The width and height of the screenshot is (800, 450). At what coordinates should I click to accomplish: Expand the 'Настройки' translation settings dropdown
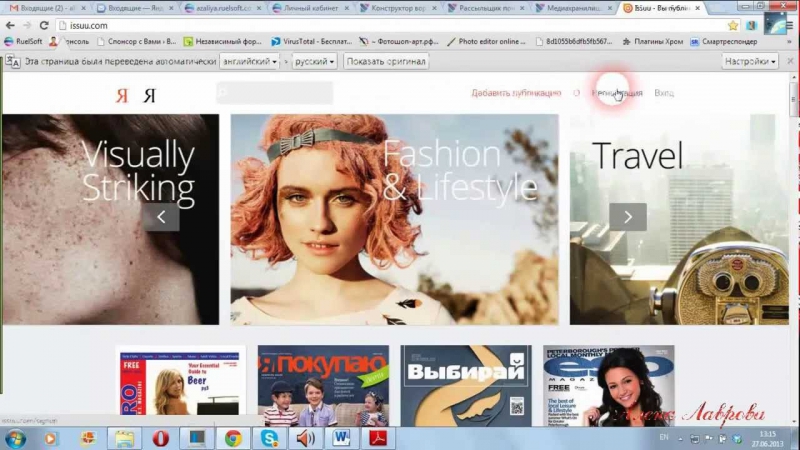point(750,61)
